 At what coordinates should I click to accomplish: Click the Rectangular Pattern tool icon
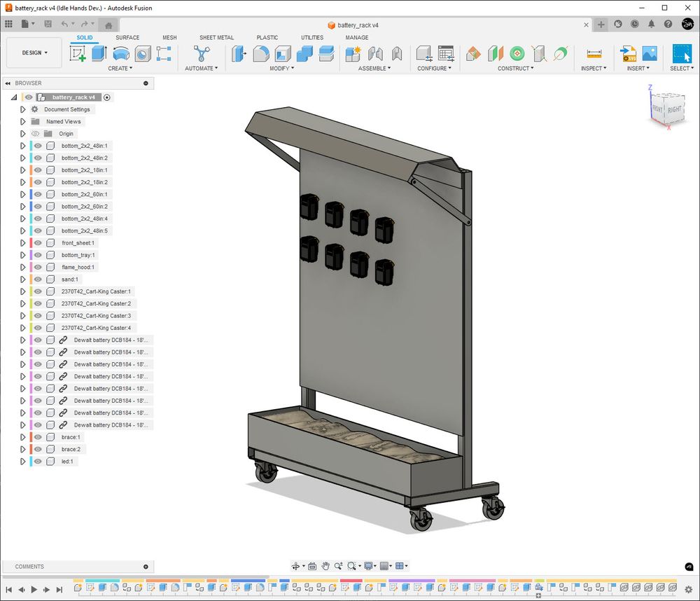[x=164, y=54]
